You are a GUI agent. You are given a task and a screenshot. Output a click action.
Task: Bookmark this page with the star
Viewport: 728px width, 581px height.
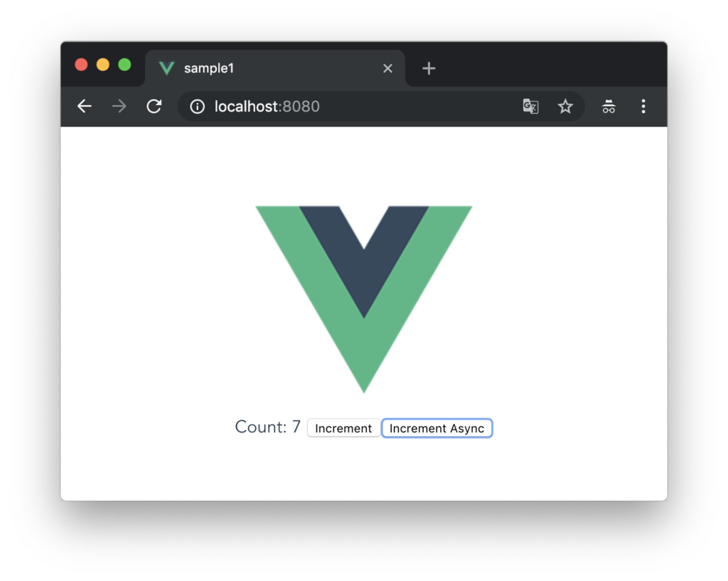point(565,107)
